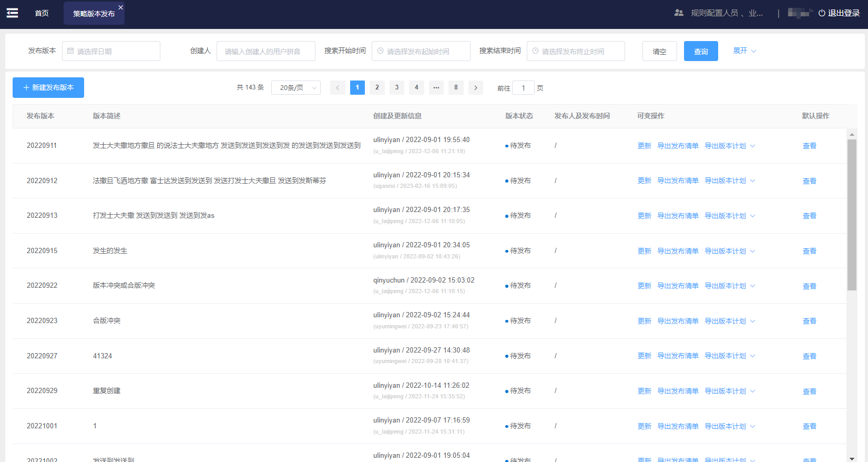The width and height of the screenshot is (868, 462).
Task: Click 导出发布清单 for version 20220922
Action: [x=678, y=286]
